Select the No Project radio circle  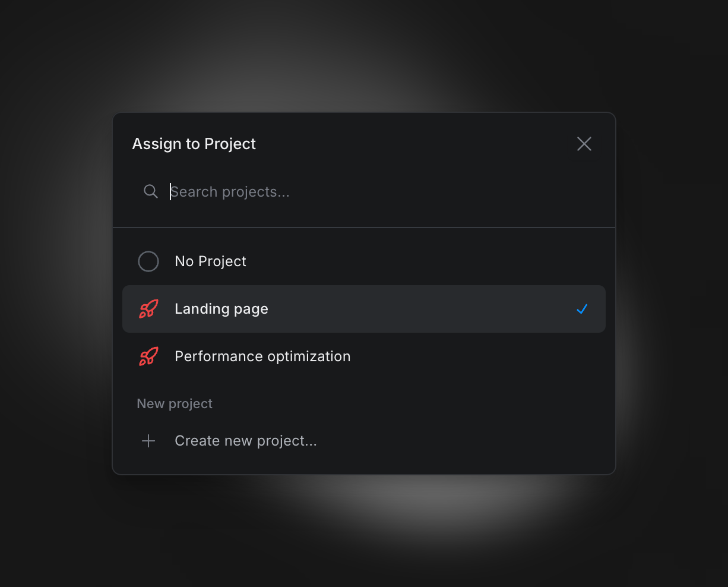(148, 261)
